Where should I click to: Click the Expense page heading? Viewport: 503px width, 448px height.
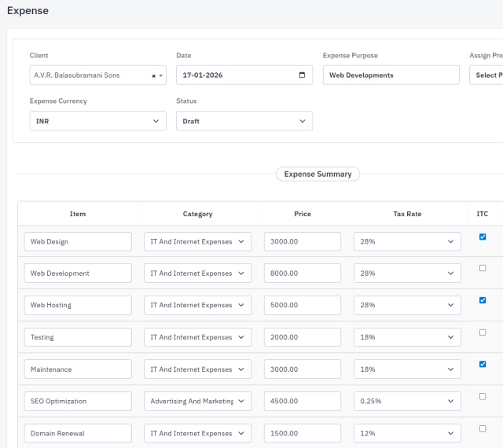tap(28, 10)
